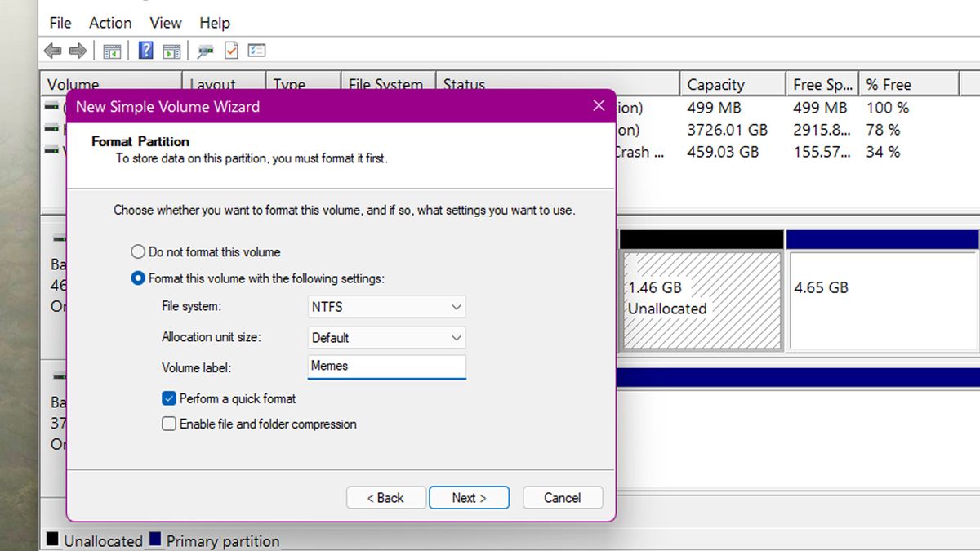The height and width of the screenshot is (551, 980).
Task: Click the Volume column header
Action: pos(111,84)
